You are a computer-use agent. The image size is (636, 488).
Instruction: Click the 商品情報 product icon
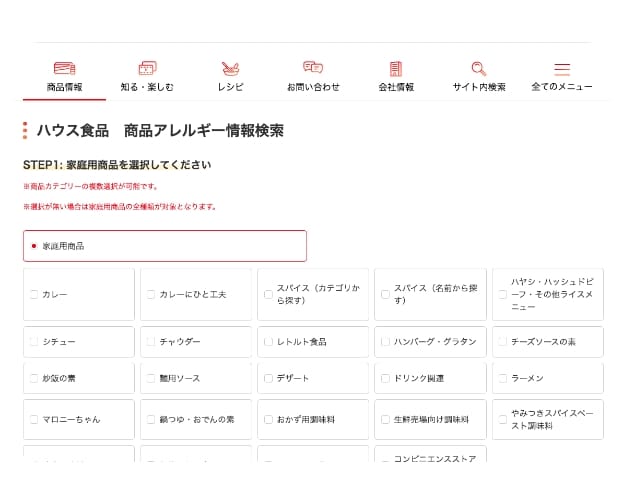(64, 68)
